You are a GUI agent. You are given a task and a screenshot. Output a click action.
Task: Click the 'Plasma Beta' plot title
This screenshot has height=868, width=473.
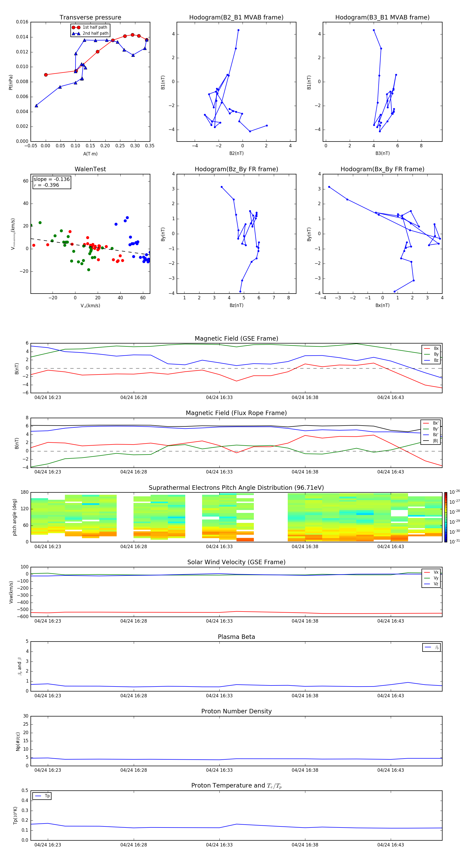pyautogui.click(x=236, y=637)
